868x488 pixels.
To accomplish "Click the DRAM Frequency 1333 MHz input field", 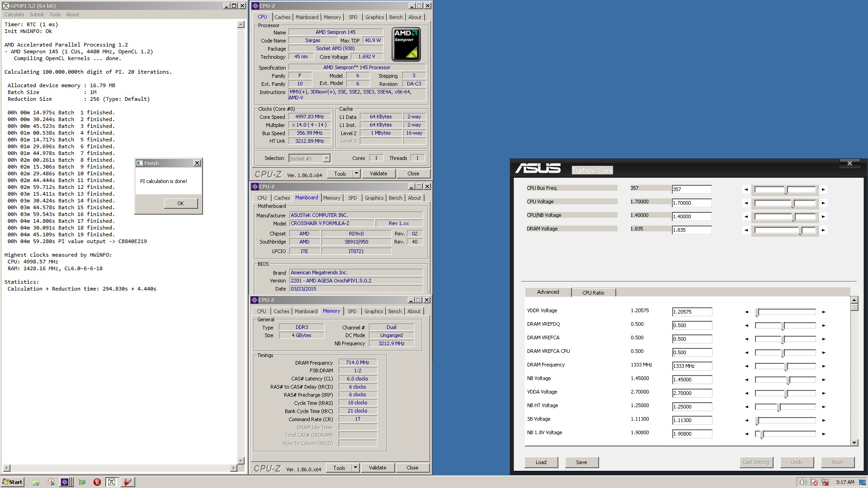I will [692, 366].
